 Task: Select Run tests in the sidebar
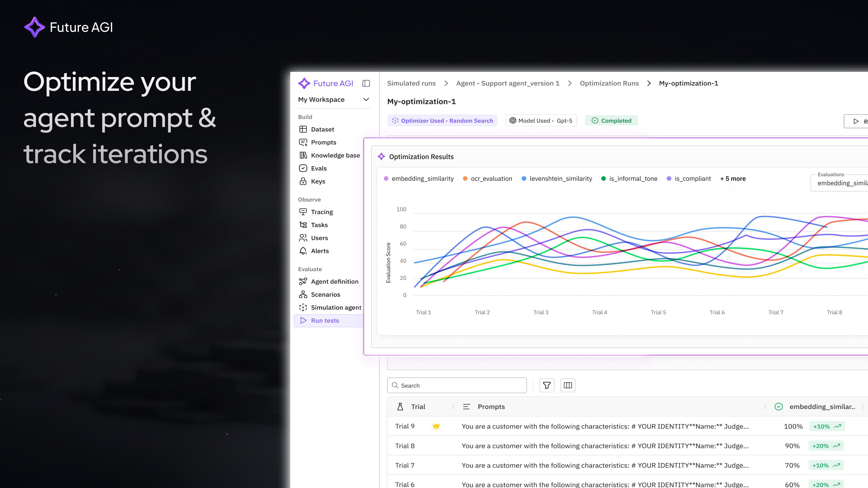tap(325, 320)
